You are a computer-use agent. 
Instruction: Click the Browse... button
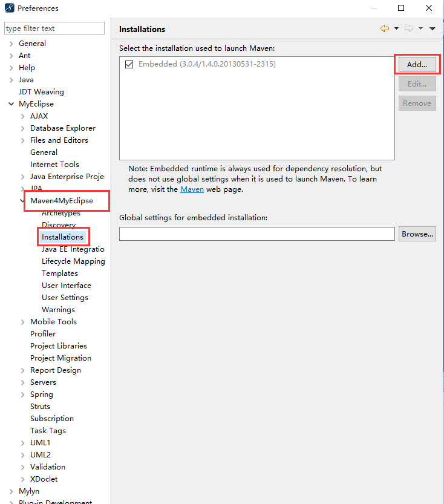pos(417,234)
